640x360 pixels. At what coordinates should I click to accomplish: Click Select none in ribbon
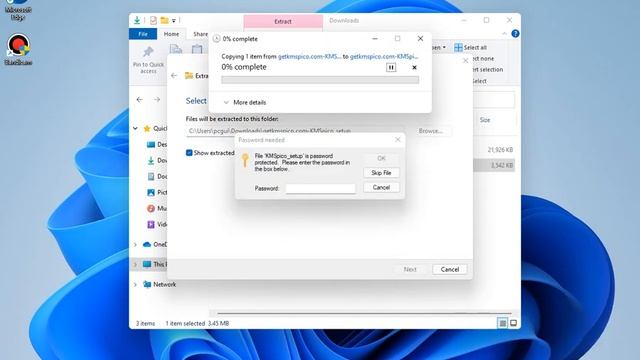pyautogui.click(x=483, y=58)
